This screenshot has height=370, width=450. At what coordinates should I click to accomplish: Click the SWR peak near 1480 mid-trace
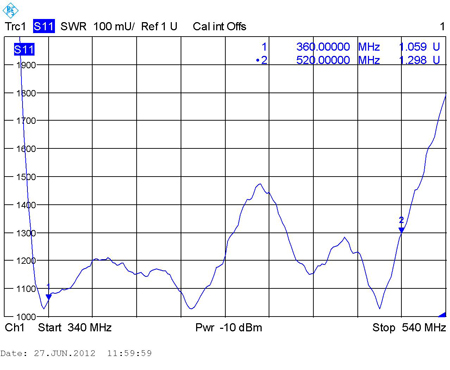(x=259, y=184)
